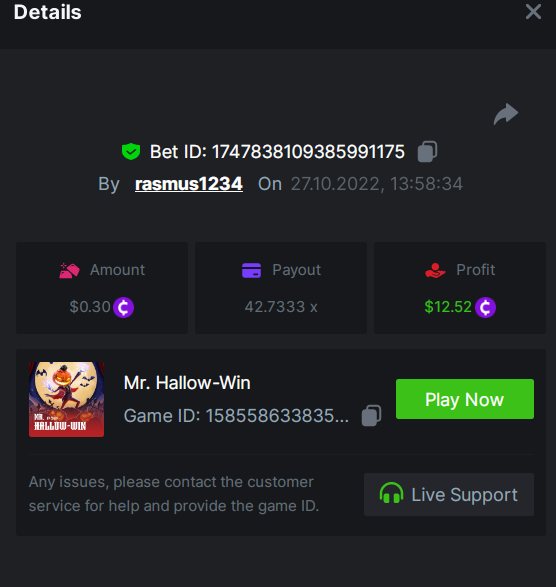Viewport: 556px width, 587px height.
Task: Click the red Profit hand icon
Action: (x=435, y=270)
